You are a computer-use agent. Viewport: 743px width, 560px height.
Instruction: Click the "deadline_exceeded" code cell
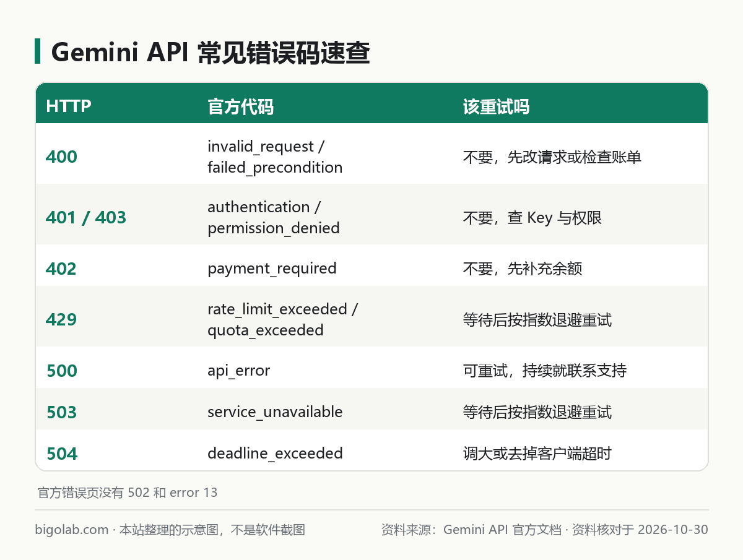[275, 453]
